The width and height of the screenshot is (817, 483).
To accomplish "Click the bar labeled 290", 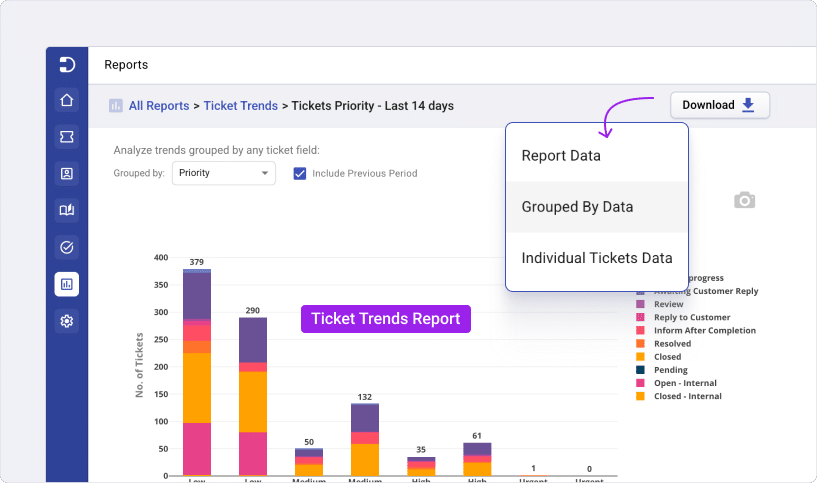I will [x=253, y=397].
